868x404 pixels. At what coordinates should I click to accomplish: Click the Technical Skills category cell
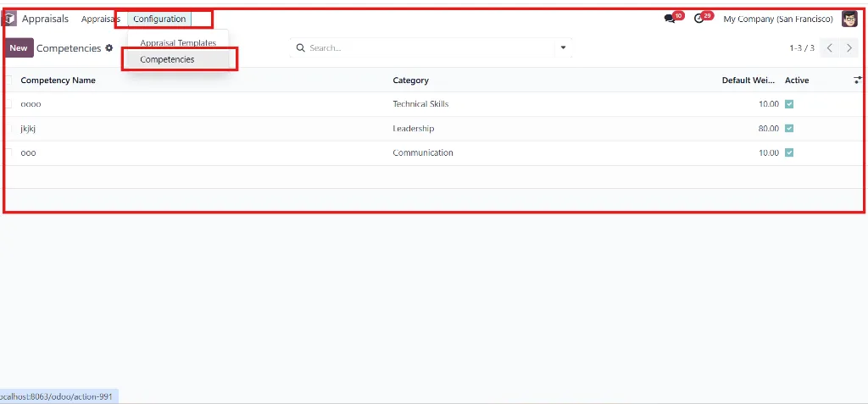[x=420, y=104]
